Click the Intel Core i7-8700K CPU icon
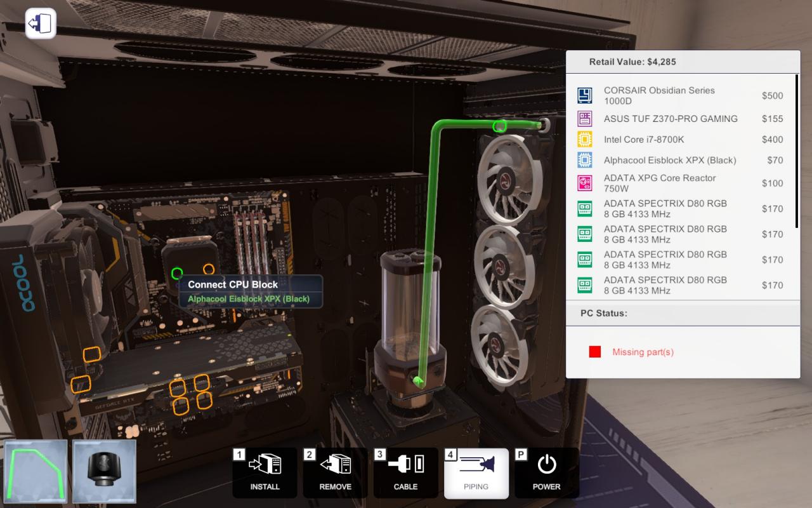The height and width of the screenshot is (508, 812). click(584, 140)
